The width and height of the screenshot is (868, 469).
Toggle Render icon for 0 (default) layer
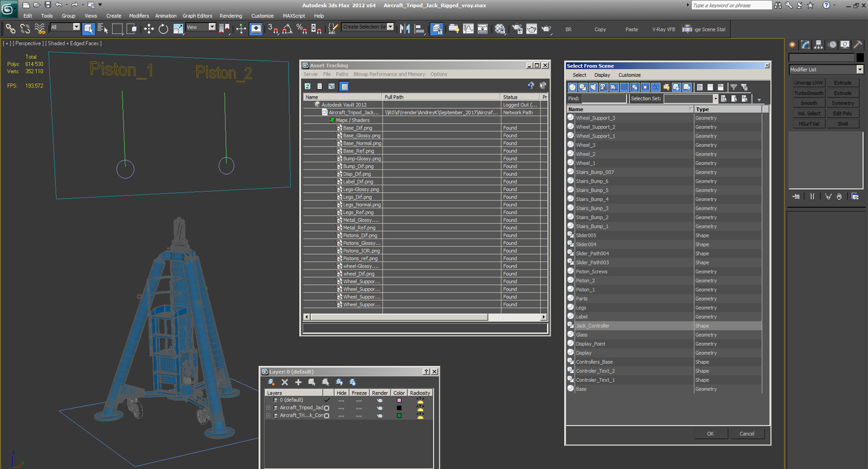pyautogui.click(x=379, y=400)
